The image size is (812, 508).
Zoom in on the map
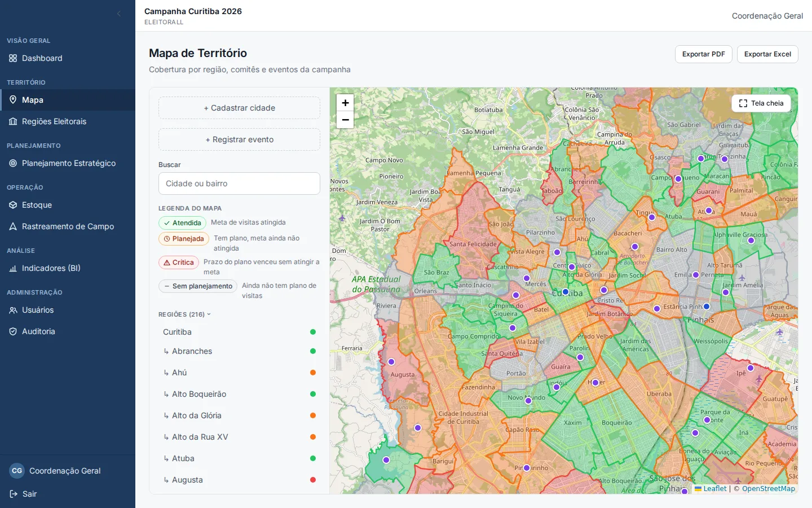[345, 103]
